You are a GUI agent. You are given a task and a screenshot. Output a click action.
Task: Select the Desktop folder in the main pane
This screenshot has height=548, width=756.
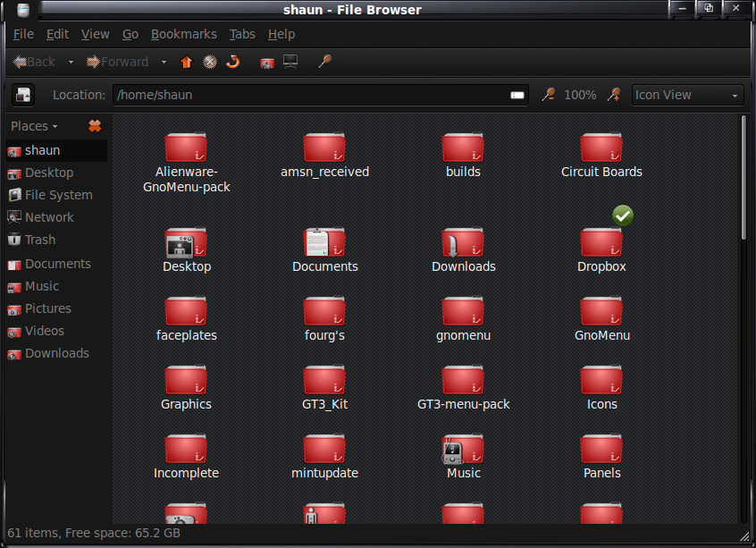[x=186, y=242]
